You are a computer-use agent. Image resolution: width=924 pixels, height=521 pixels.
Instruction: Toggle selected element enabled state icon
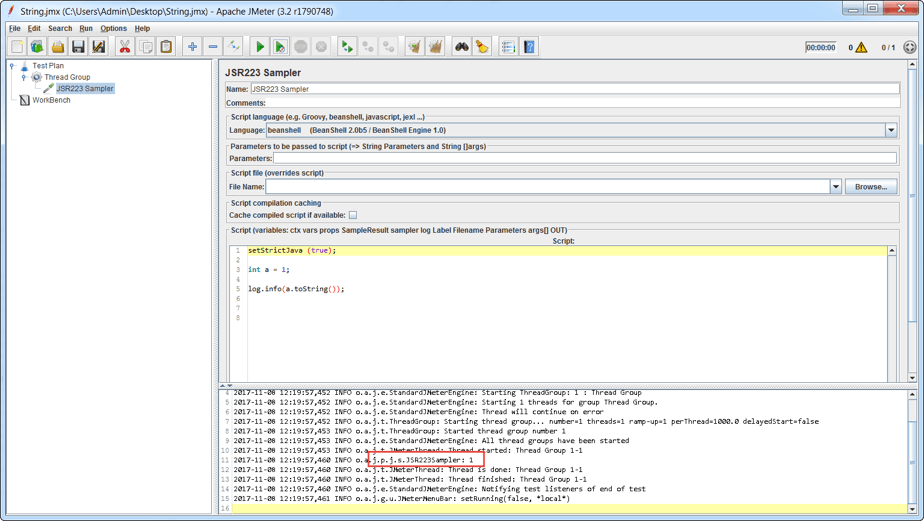(x=233, y=47)
